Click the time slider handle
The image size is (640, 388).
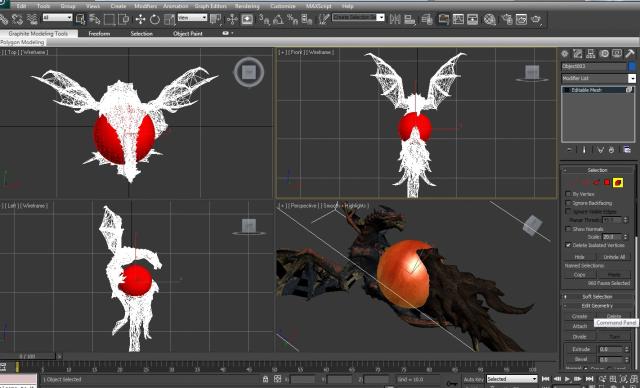coord(28,356)
